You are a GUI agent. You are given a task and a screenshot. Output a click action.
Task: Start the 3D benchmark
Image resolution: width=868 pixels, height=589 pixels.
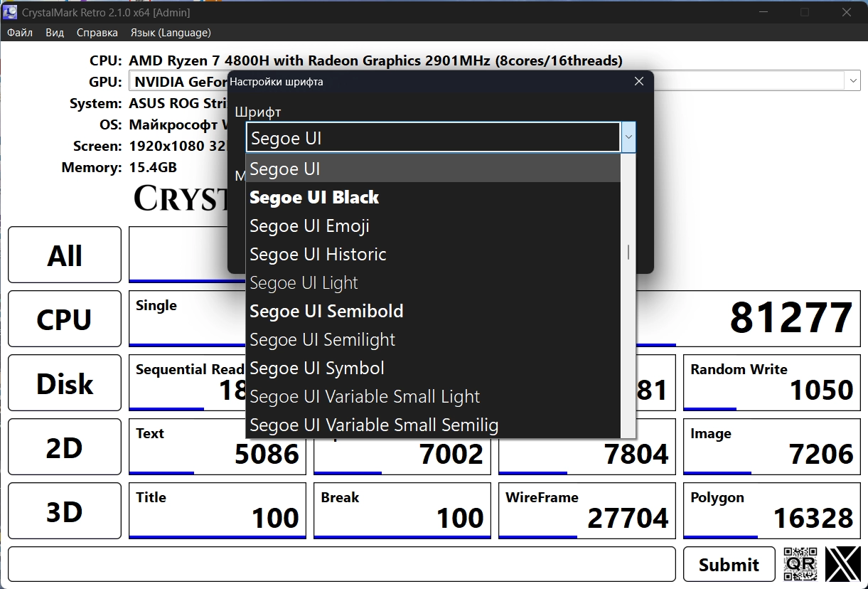(65, 511)
